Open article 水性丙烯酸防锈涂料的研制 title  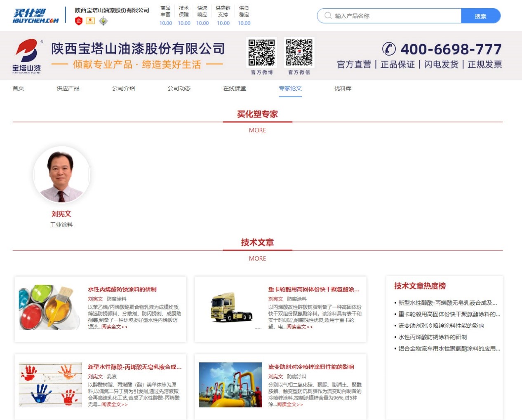click(x=122, y=289)
